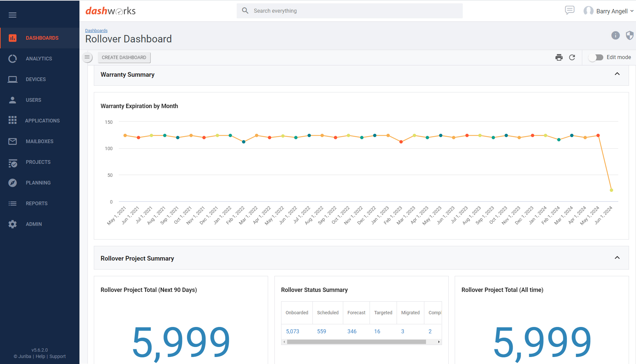
Task: Open the Projects sidebar item
Action: tap(38, 162)
